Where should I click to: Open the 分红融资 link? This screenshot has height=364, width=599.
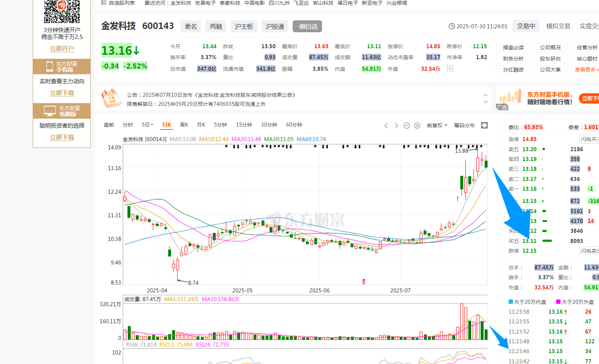click(513, 70)
